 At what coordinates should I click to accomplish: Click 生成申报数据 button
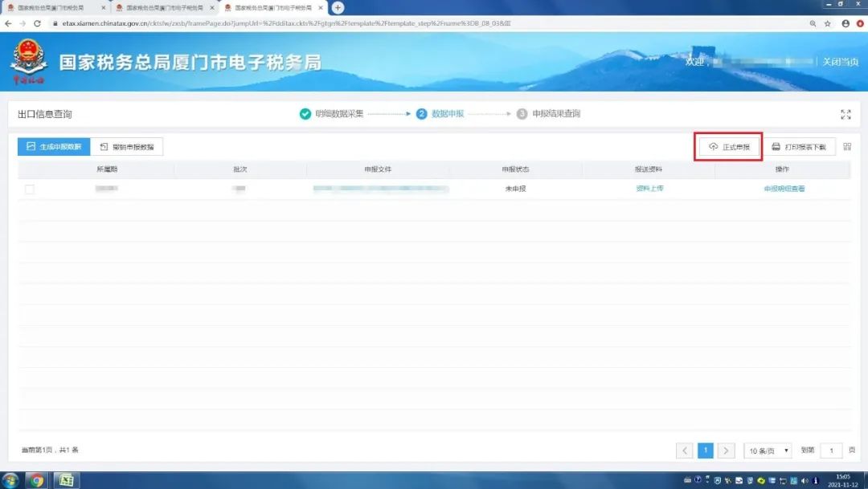(55, 147)
